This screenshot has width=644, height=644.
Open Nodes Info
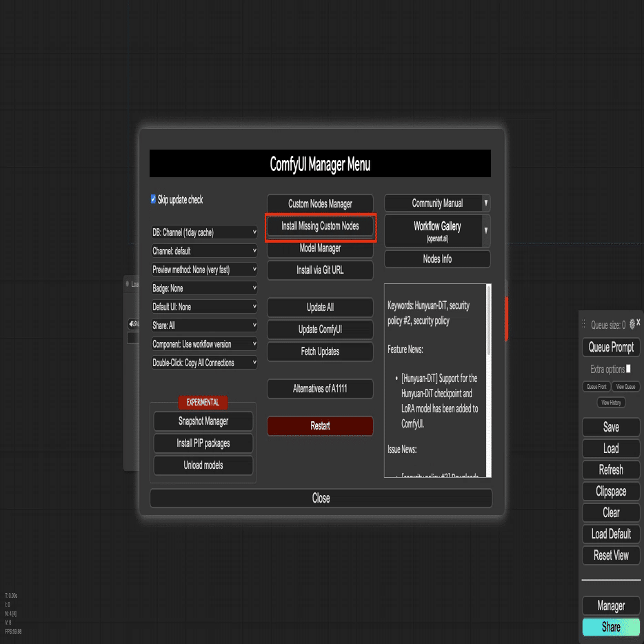pyautogui.click(x=437, y=259)
